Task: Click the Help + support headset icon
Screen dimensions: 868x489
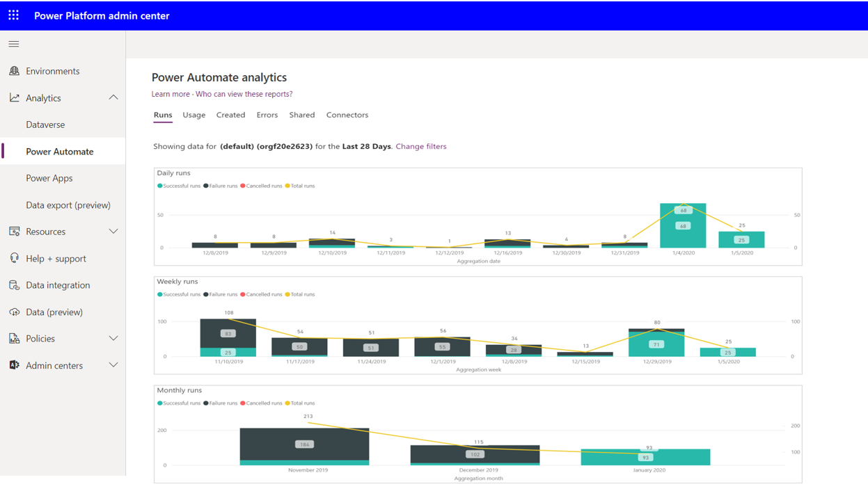Action: tap(14, 258)
